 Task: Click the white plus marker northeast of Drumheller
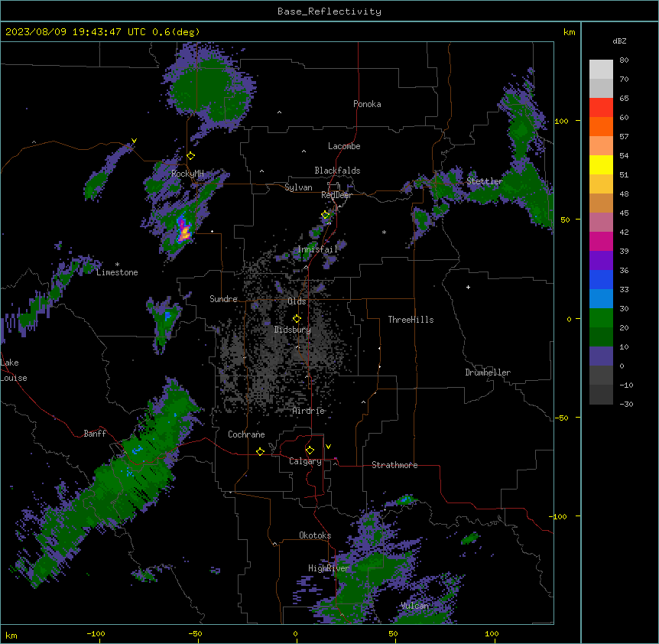click(468, 287)
